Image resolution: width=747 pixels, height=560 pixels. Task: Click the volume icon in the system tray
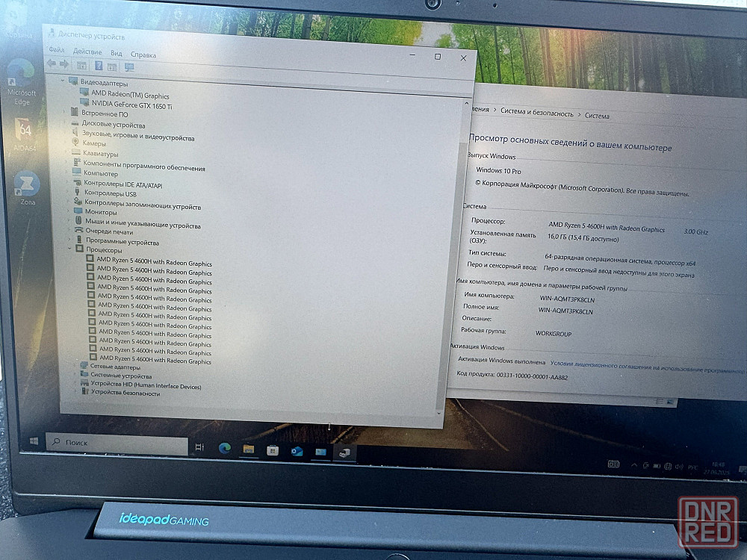679,467
